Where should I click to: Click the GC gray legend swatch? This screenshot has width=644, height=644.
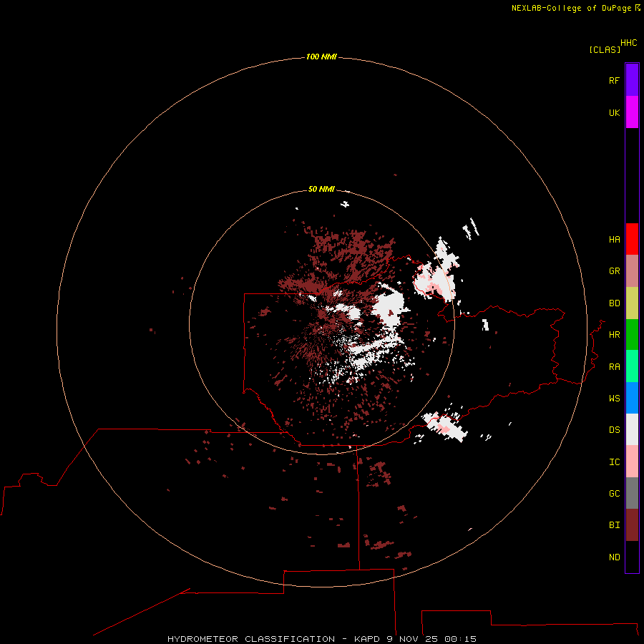click(632, 493)
